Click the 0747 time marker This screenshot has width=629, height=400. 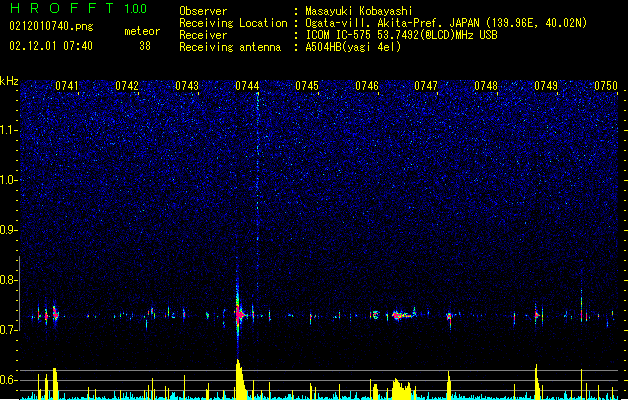(x=426, y=86)
